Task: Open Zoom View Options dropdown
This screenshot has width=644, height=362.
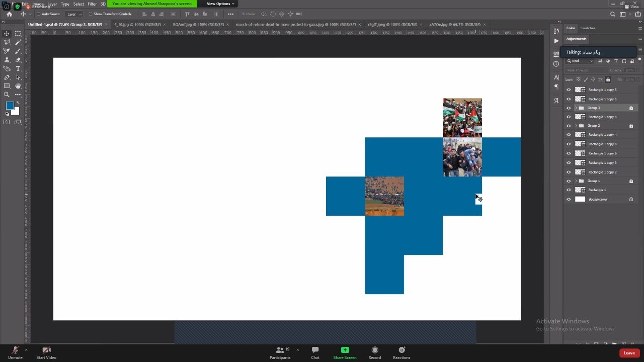Action: coord(220,4)
